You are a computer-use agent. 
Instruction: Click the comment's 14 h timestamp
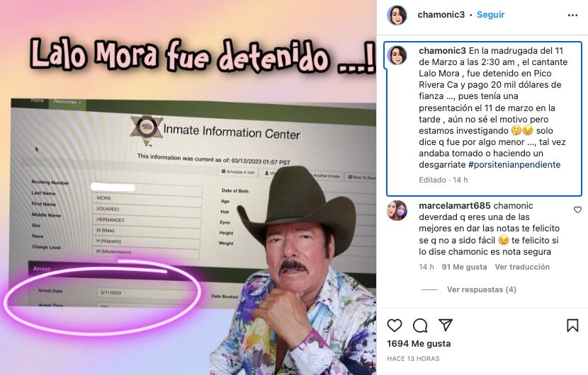click(x=426, y=267)
